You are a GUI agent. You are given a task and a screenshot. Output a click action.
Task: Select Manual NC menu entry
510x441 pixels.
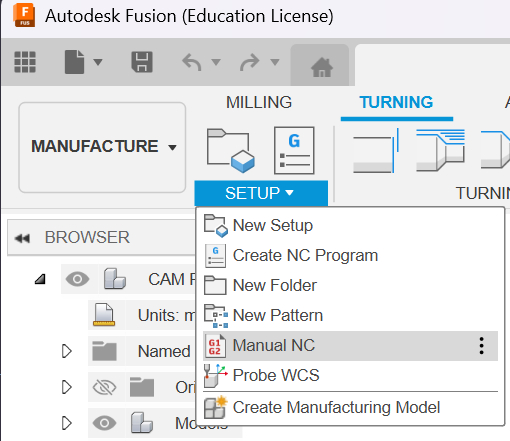point(350,346)
